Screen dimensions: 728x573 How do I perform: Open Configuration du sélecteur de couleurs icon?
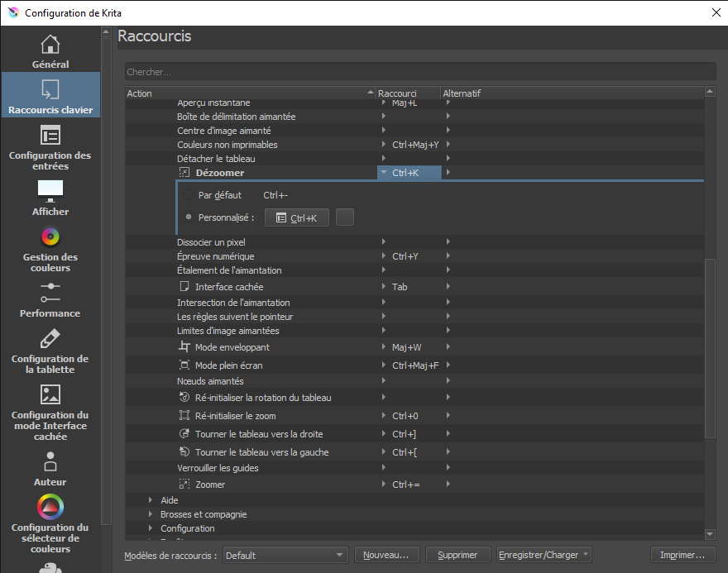(x=50, y=506)
